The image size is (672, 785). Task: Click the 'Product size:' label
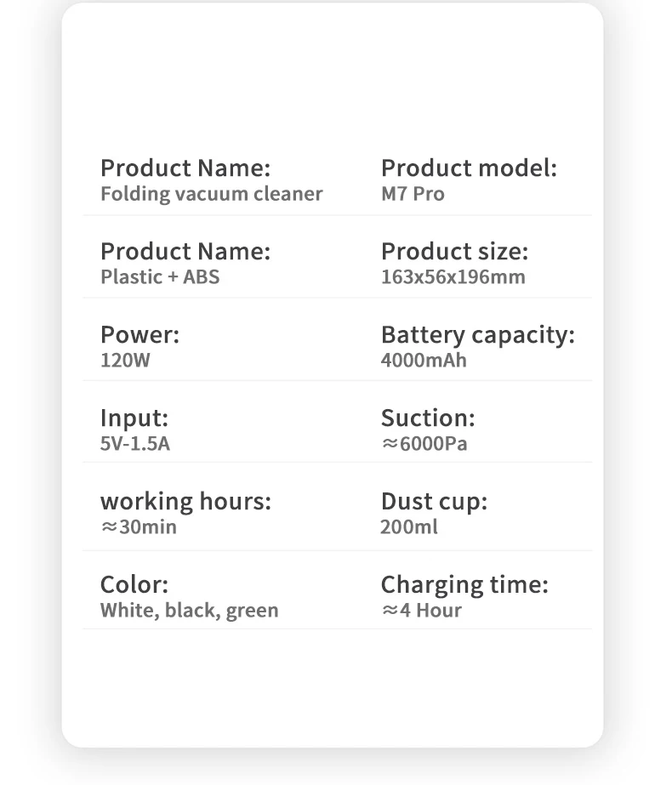pyautogui.click(x=454, y=252)
